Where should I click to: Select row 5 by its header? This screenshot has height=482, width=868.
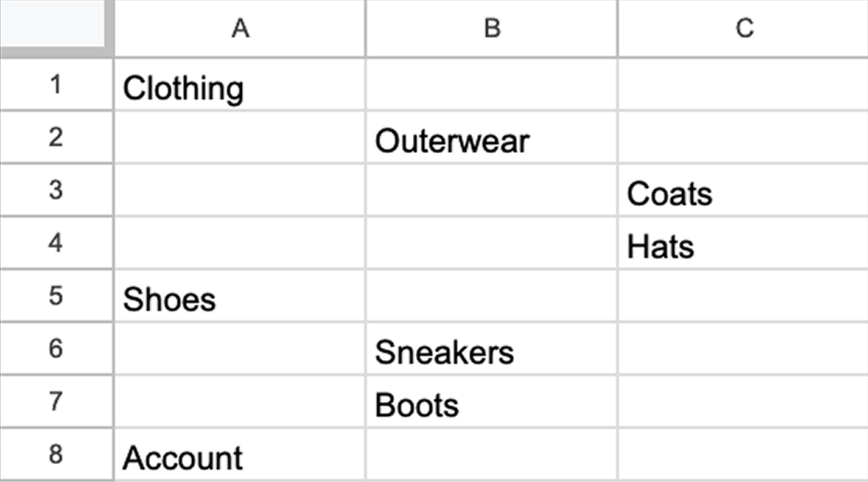(56, 297)
